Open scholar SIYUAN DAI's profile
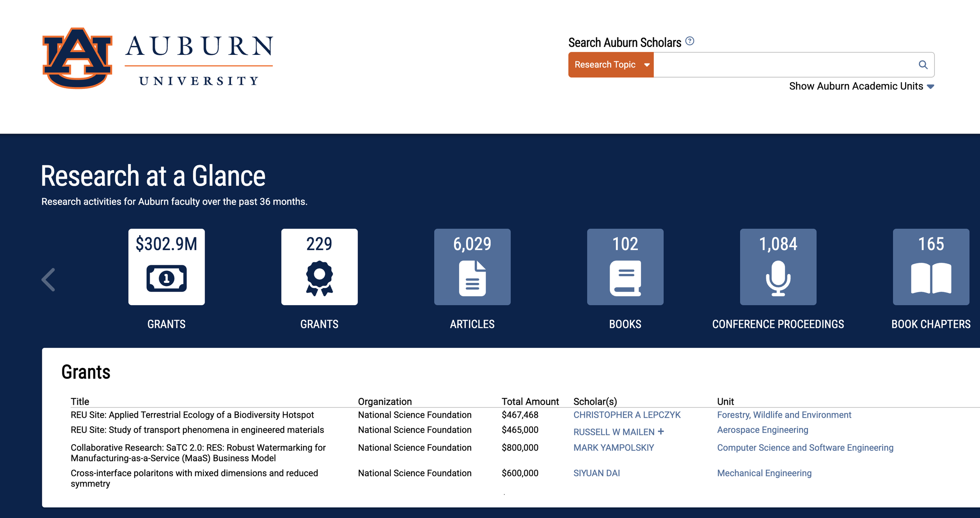The image size is (980, 518). pyautogui.click(x=597, y=473)
